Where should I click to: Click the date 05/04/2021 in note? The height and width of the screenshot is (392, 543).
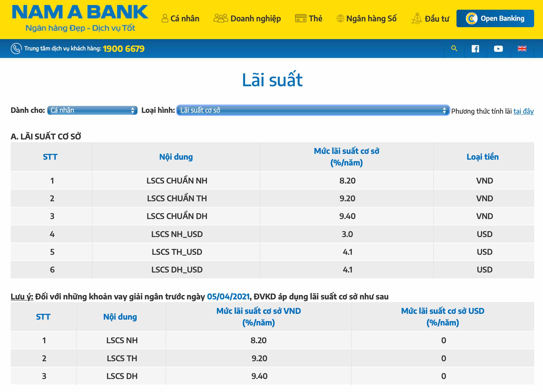(228, 297)
